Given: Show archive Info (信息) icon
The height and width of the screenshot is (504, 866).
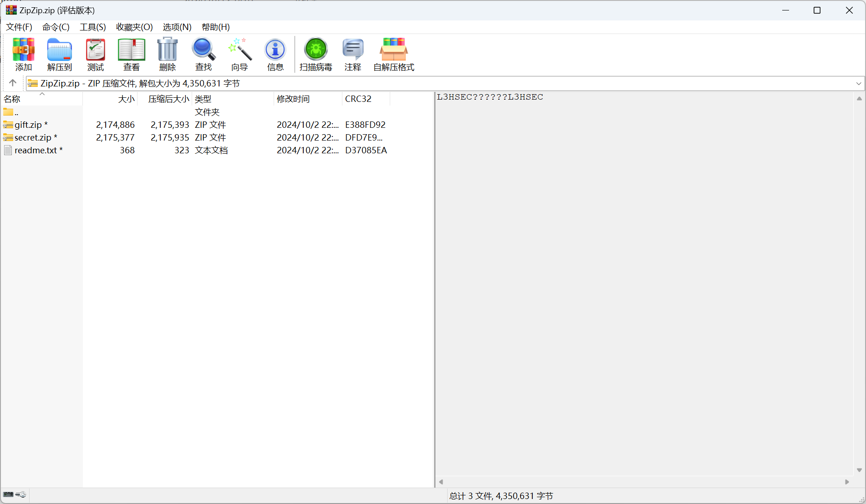Looking at the screenshot, I should point(275,54).
